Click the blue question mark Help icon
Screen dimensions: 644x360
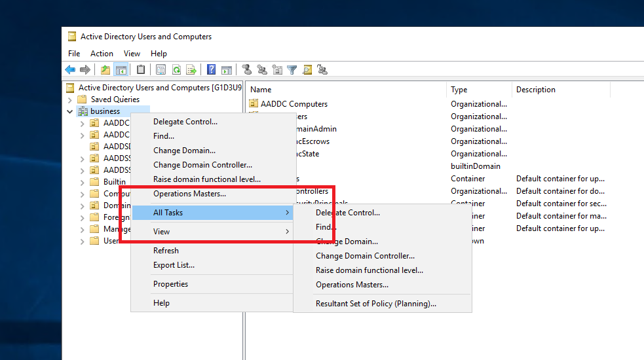tap(211, 70)
